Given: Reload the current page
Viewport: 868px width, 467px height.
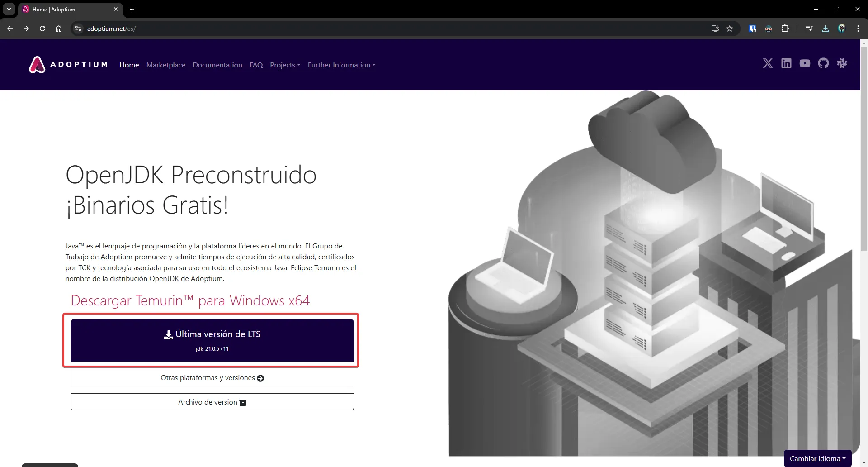Looking at the screenshot, I should [42, 29].
